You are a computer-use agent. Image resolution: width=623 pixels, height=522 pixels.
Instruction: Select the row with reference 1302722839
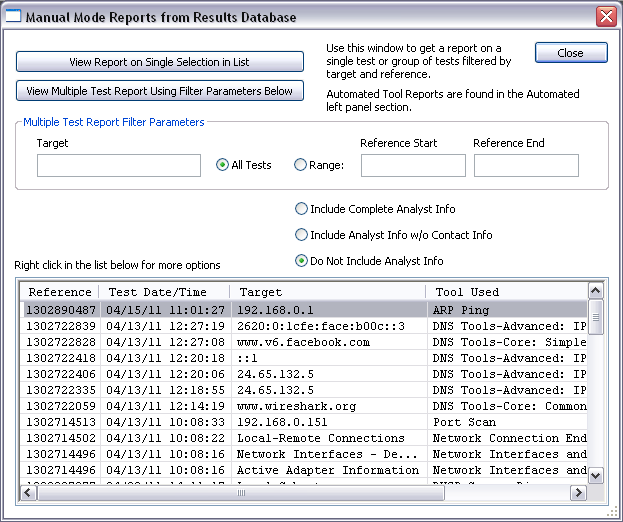[304, 326]
